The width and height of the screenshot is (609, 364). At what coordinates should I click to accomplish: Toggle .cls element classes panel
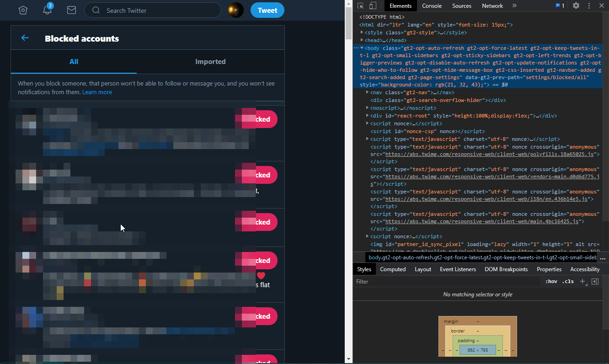coord(568,281)
